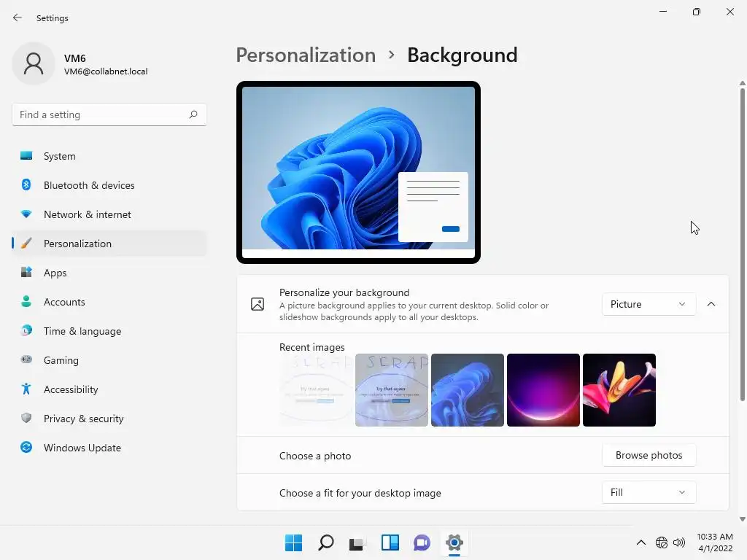Screen dimensions: 747x560
Task: Select the colorful flower recent image
Action: pyautogui.click(x=619, y=390)
